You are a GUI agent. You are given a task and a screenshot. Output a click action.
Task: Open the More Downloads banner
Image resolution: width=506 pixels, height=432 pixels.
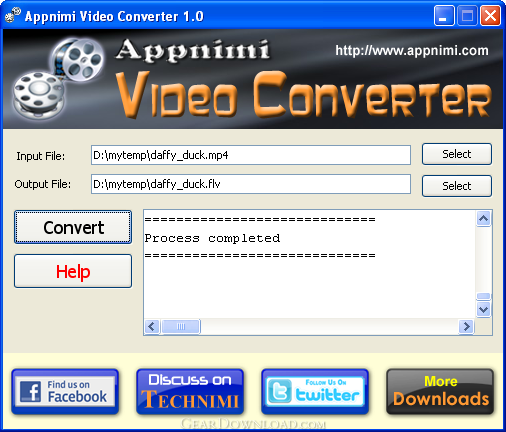coord(440,392)
